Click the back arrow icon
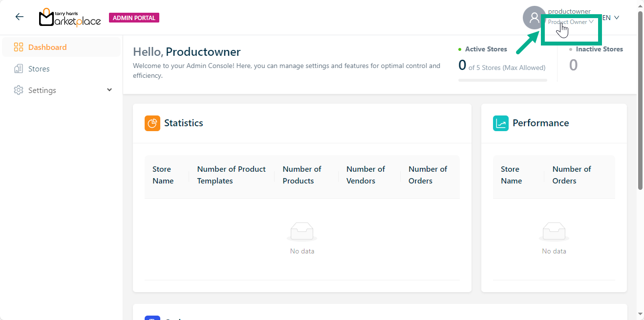The width and height of the screenshot is (644, 320). (x=19, y=17)
